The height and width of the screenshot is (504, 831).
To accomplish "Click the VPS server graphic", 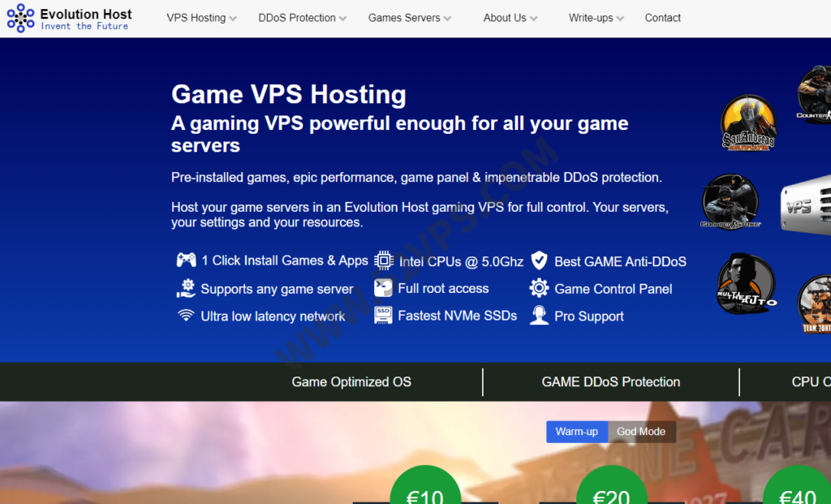I will pyautogui.click(x=806, y=205).
